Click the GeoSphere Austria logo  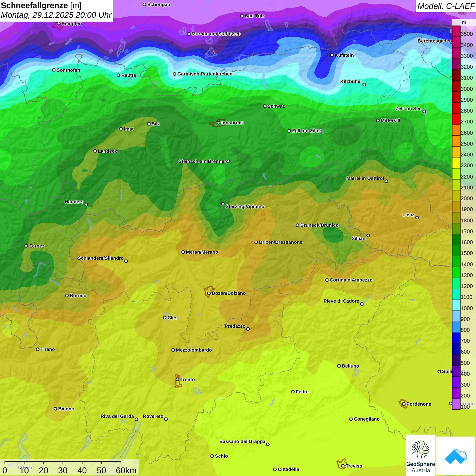[421, 455]
